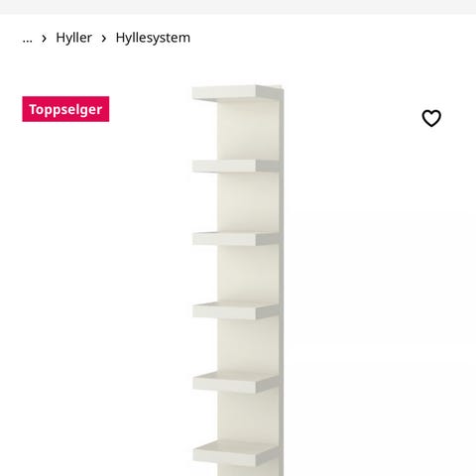Click the word Toppselger on pink label
The image size is (476, 476).
65,109
